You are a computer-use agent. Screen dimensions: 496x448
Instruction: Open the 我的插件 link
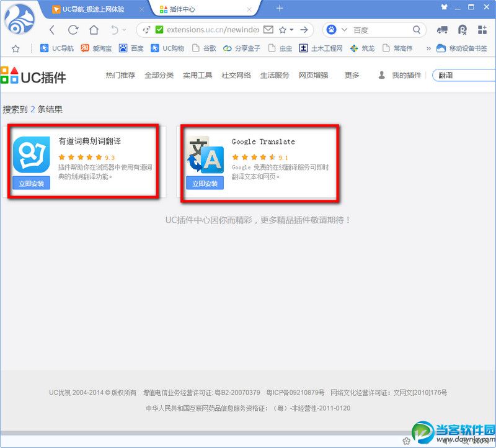coord(406,75)
